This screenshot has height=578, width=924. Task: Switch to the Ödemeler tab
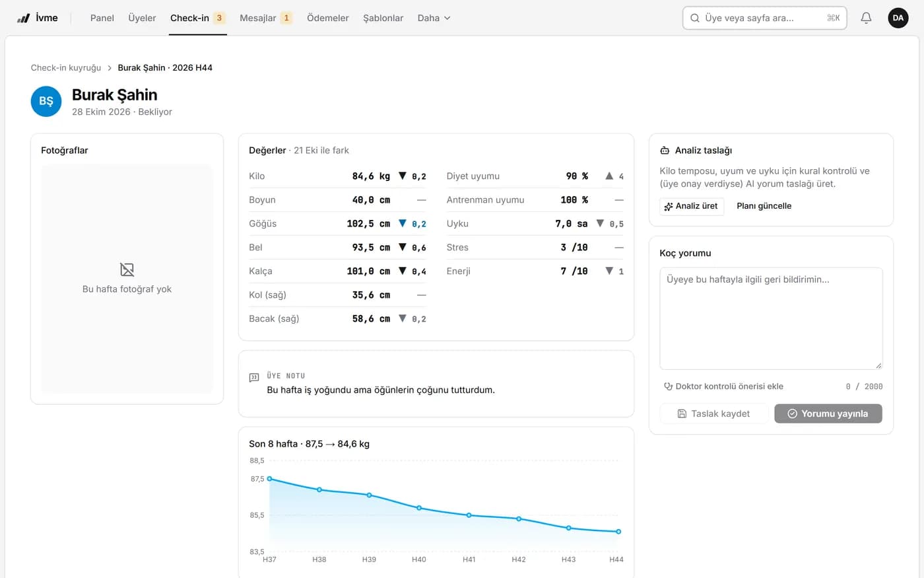[x=328, y=18]
